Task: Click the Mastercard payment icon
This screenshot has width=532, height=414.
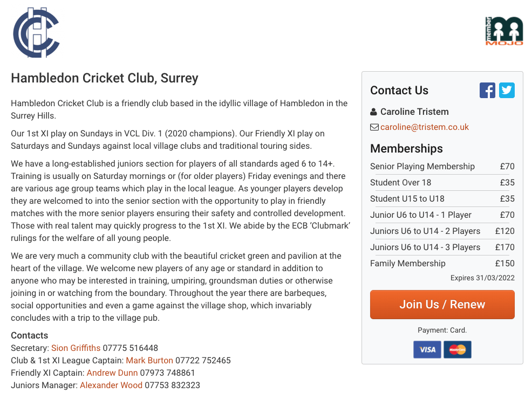Action: [x=458, y=349]
